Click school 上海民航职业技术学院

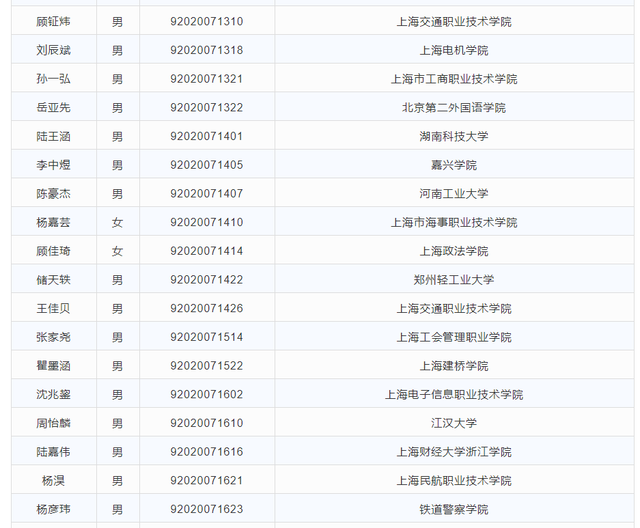point(454,481)
